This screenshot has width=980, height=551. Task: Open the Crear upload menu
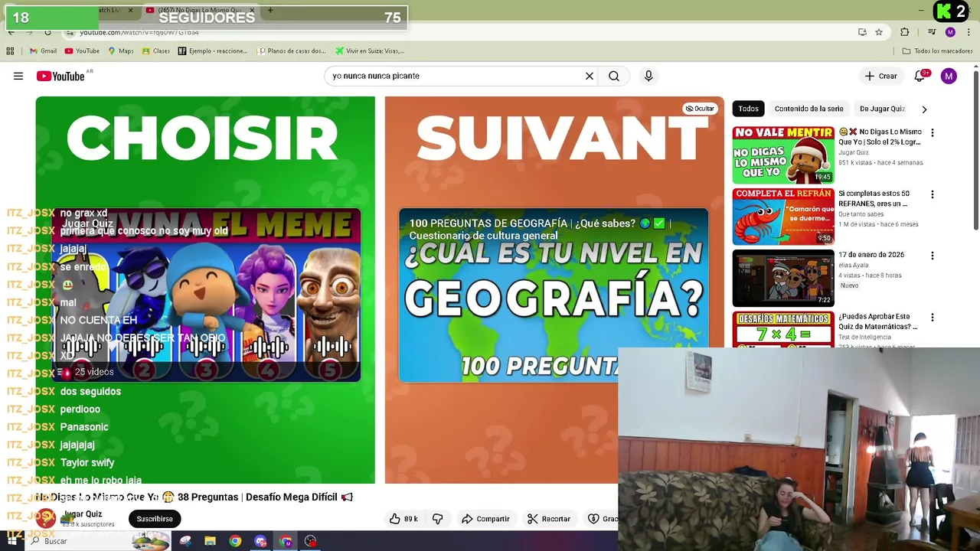(x=881, y=76)
